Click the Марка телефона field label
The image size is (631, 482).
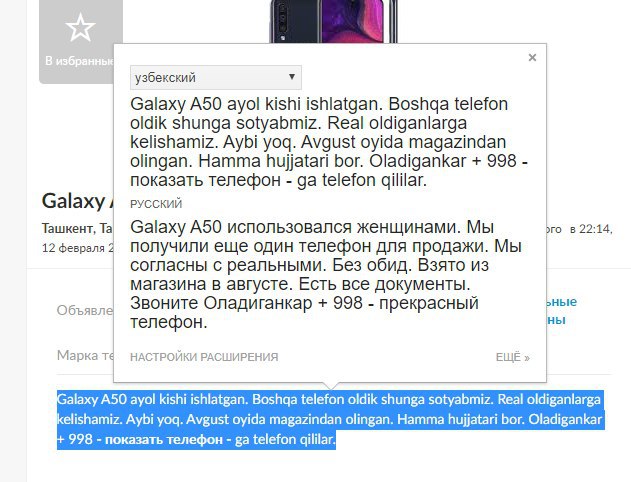(85, 355)
